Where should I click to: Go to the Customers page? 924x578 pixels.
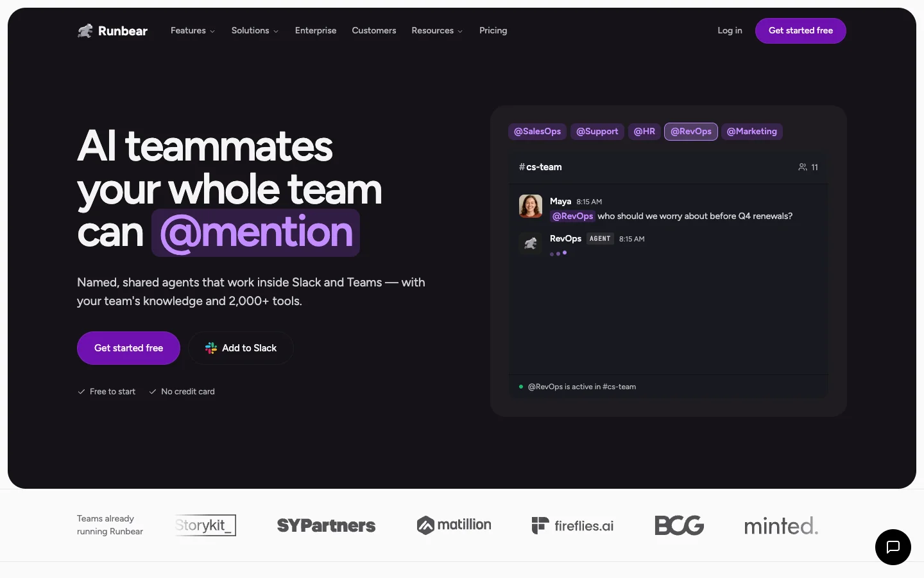(374, 31)
